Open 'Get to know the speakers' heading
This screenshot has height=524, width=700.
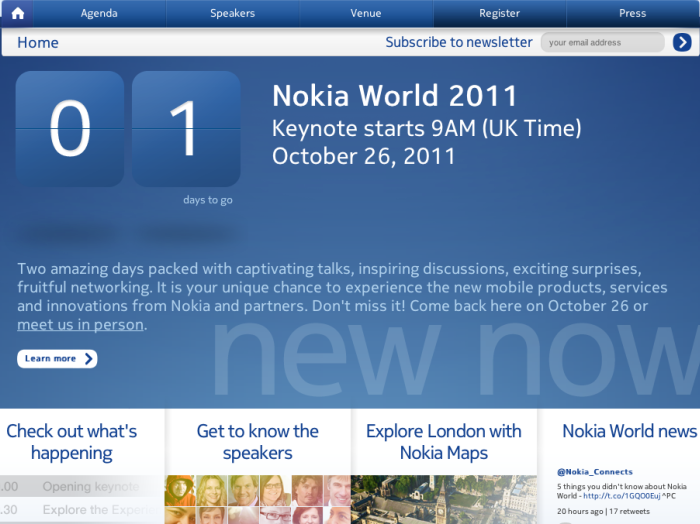click(x=257, y=442)
